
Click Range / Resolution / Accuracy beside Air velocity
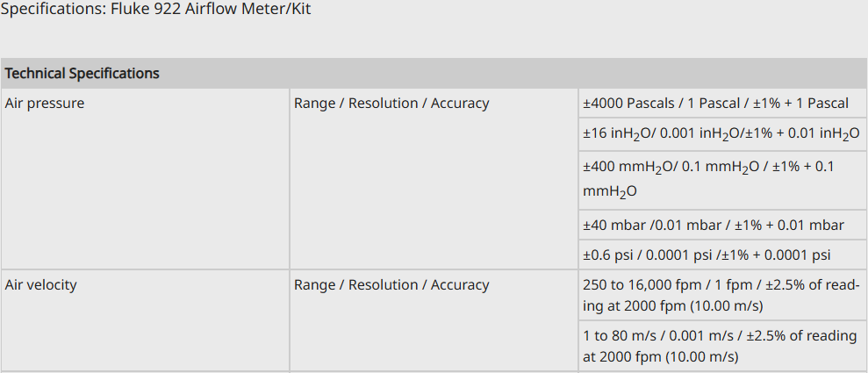tap(391, 285)
